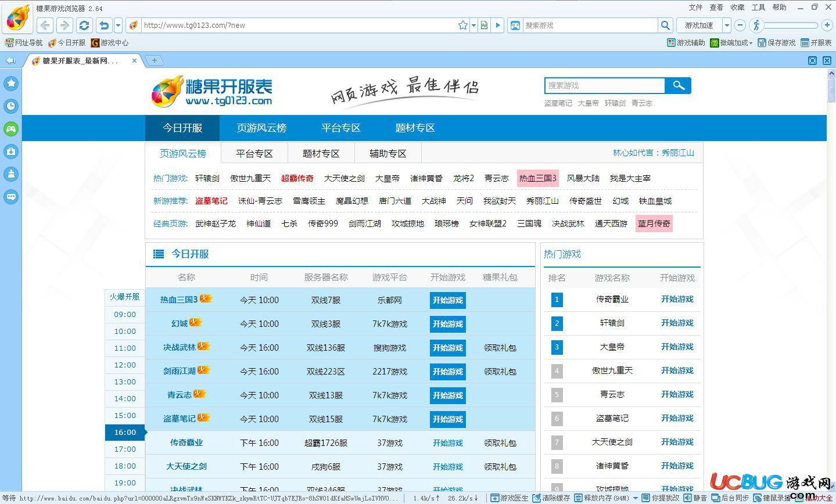This screenshot has height=504, width=836.
Task: Bookmark the page with the star icon
Action: point(462,25)
